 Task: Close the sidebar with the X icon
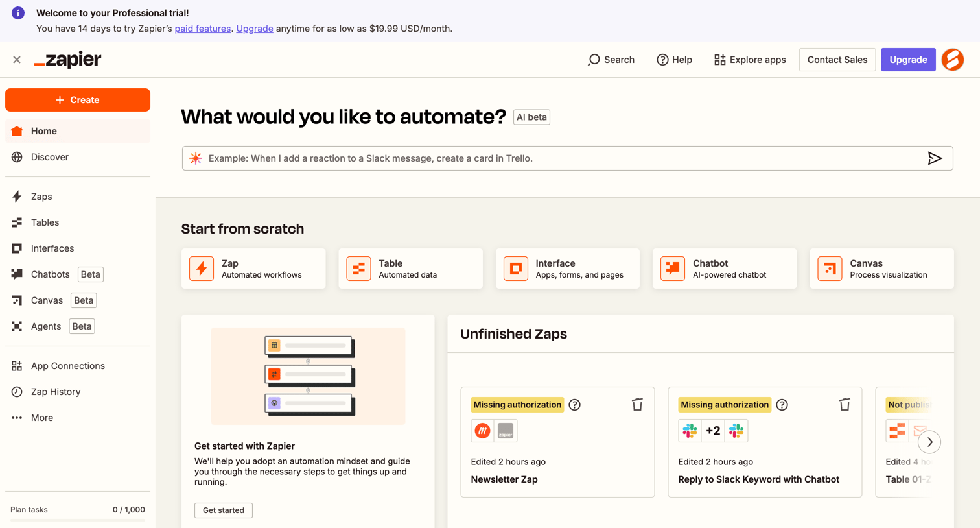[17, 60]
